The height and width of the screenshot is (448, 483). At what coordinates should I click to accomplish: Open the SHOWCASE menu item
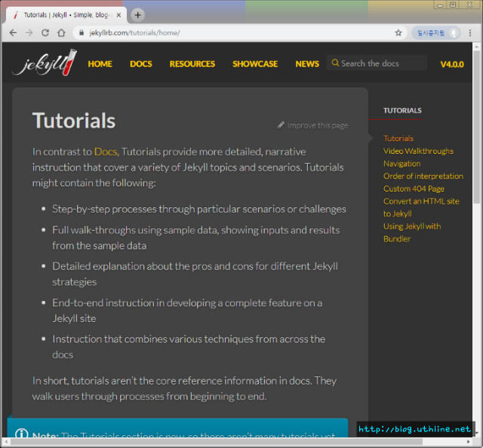[x=255, y=64]
